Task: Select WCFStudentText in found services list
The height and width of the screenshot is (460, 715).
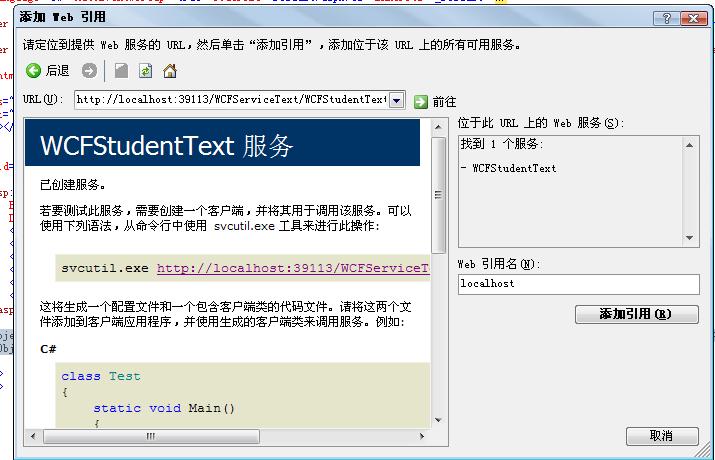Action: pos(514,168)
